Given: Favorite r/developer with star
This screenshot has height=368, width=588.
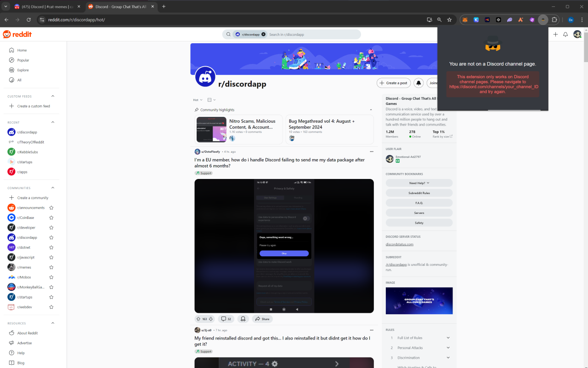Looking at the screenshot, I should tap(51, 228).
